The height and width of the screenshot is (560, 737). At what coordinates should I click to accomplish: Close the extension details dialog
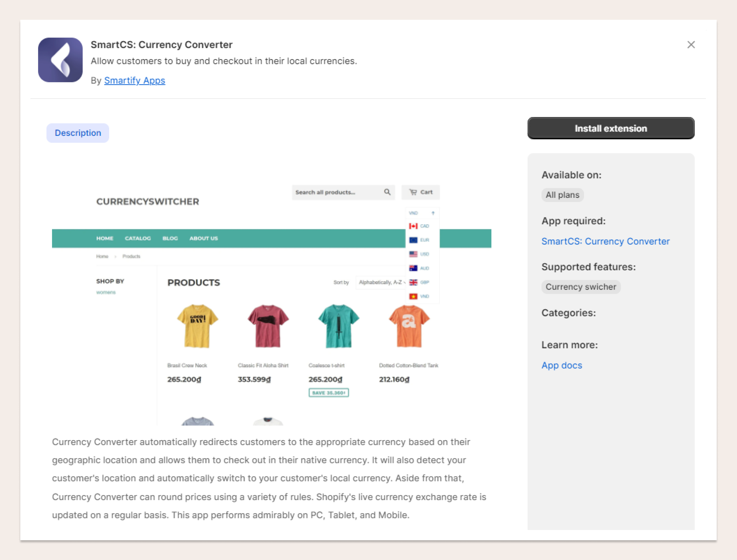click(691, 45)
